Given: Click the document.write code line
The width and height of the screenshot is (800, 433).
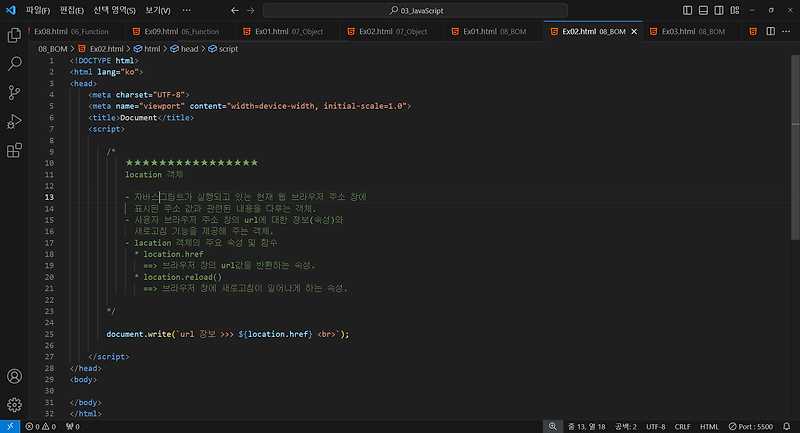Looking at the screenshot, I should click(x=228, y=334).
